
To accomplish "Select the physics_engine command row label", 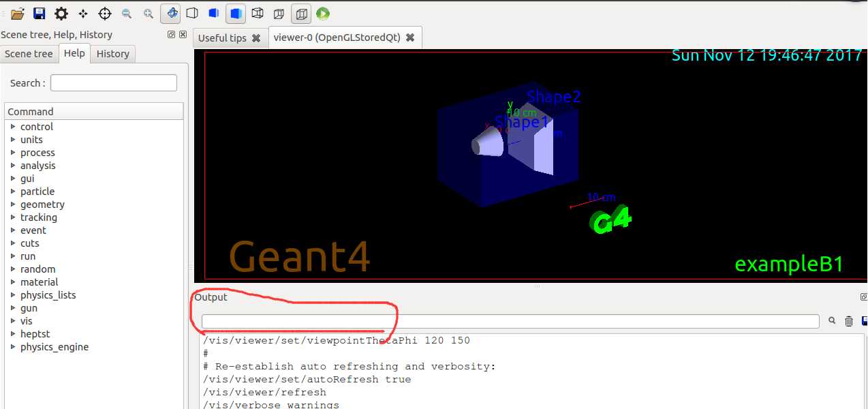I will (x=55, y=347).
